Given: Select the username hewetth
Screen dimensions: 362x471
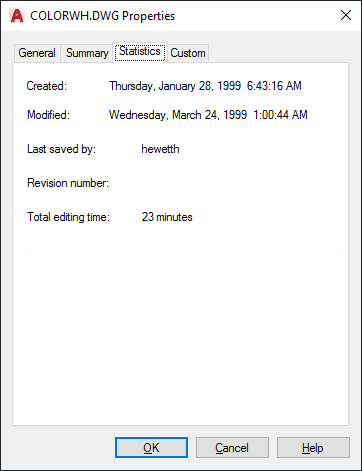Looking at the screenshot, I should pyautogui.click(x=160, y=149).
